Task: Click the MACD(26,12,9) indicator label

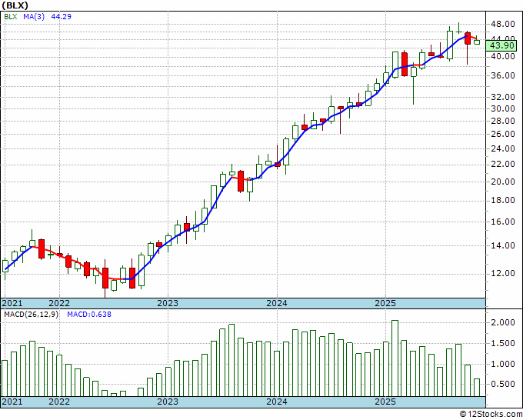Action: (x=31, y=315)
